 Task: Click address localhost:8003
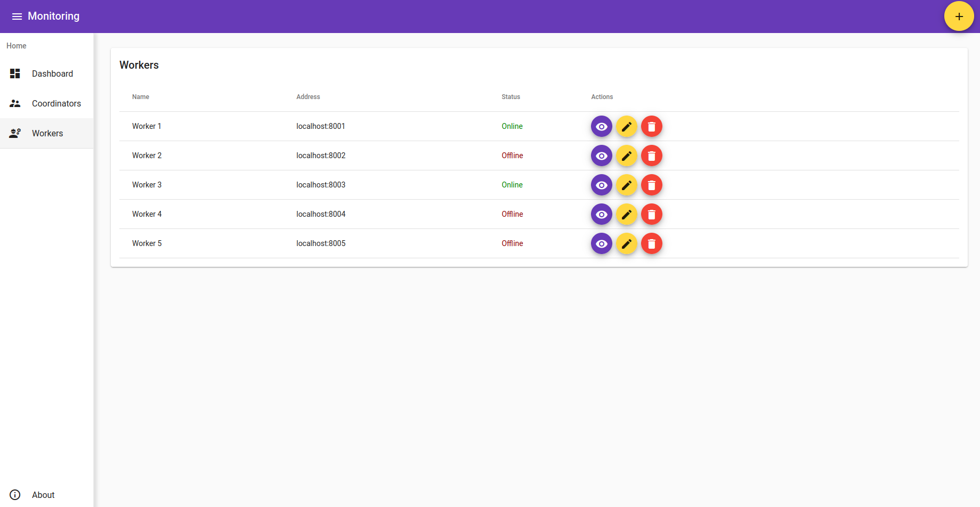321,185
